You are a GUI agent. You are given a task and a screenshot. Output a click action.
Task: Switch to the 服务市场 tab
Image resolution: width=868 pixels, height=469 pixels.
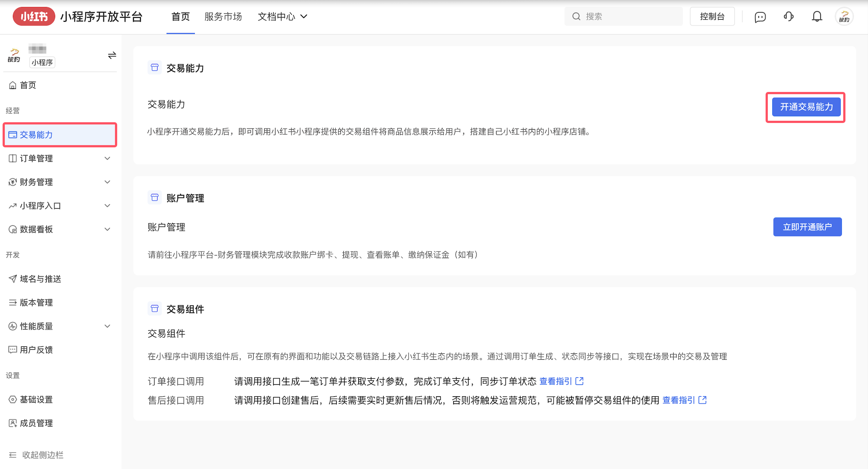pos(223,16)
